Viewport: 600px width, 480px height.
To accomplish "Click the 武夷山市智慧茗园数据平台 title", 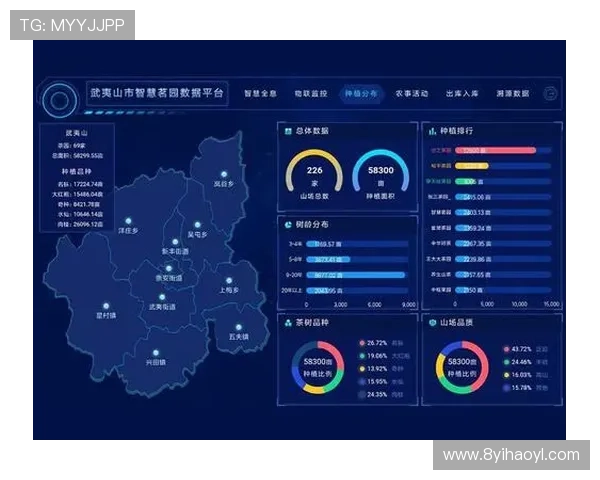I will [x=157, y=93].
